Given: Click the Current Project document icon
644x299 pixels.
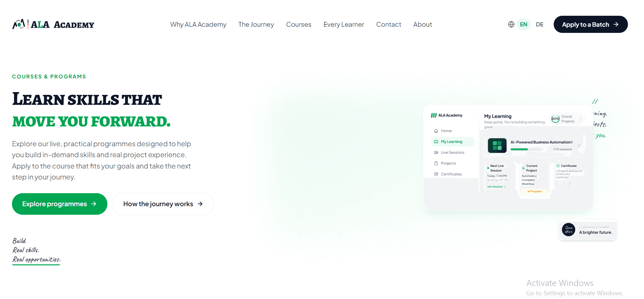Looking at the screenshot, I should click(x=523, y=168).
